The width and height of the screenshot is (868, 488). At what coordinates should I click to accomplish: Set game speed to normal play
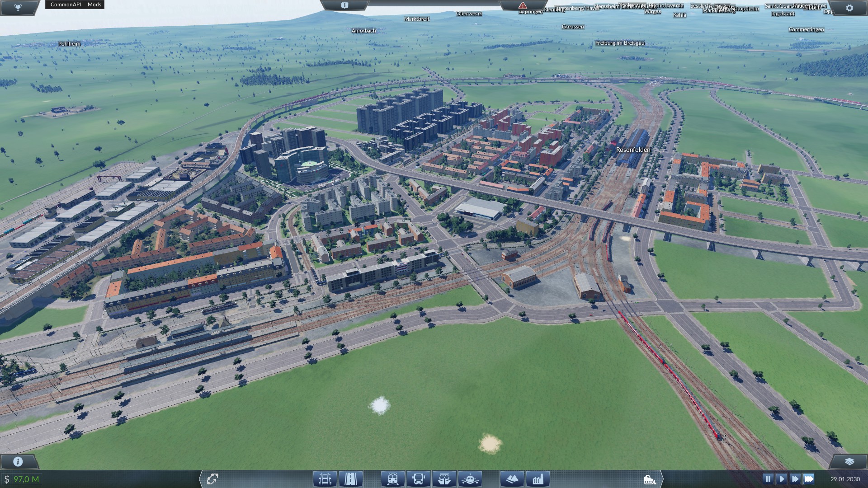[781, 479]
